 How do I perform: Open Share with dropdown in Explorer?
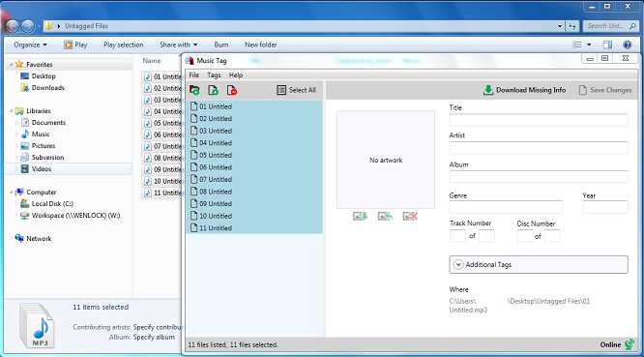tap(179, 45)
